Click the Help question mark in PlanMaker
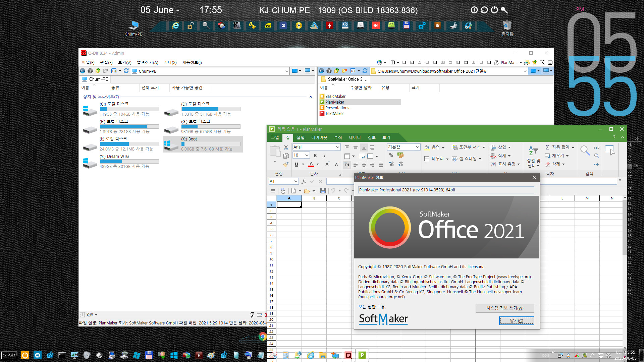Screen dimensions: 644x362 point(614,137)
